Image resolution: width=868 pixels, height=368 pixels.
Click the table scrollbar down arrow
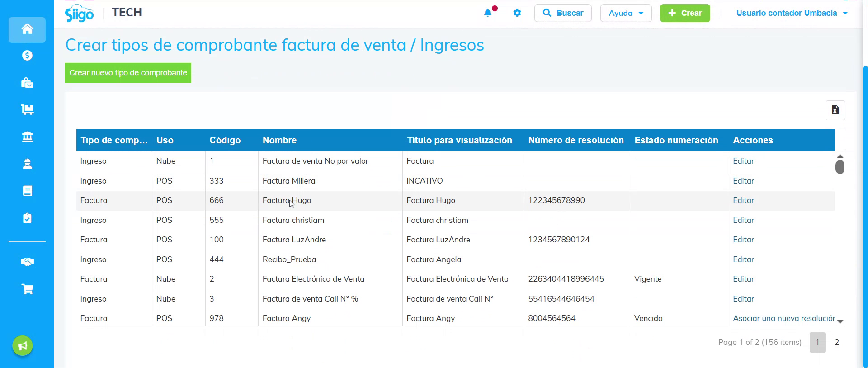840,321
